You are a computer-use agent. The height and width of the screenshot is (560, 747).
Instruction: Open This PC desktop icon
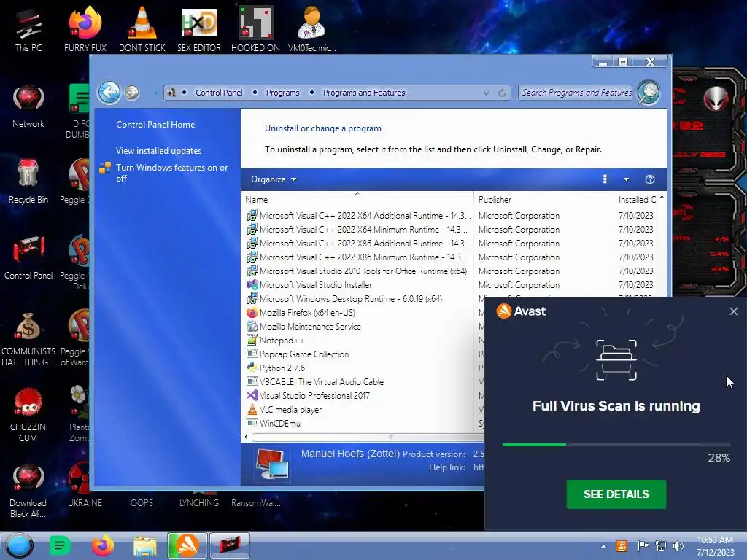click(x=28, y=29)
